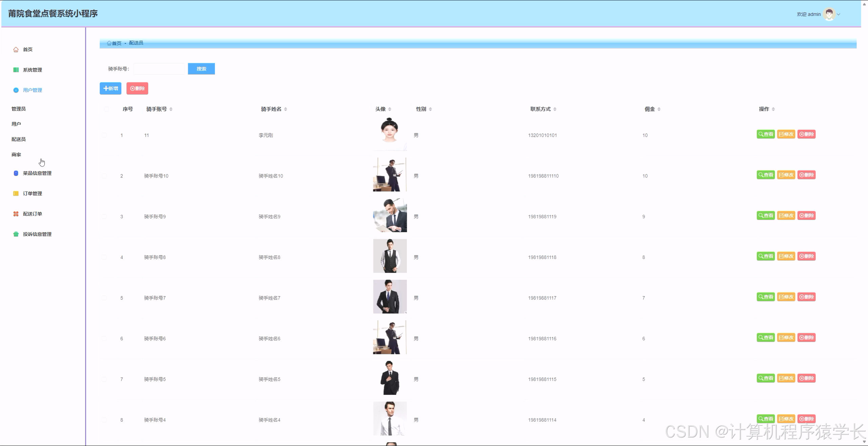Check the select-all header checkbox
Image resolution: width=868 pixels, height=446 pixels.
(x=106, y=109)
